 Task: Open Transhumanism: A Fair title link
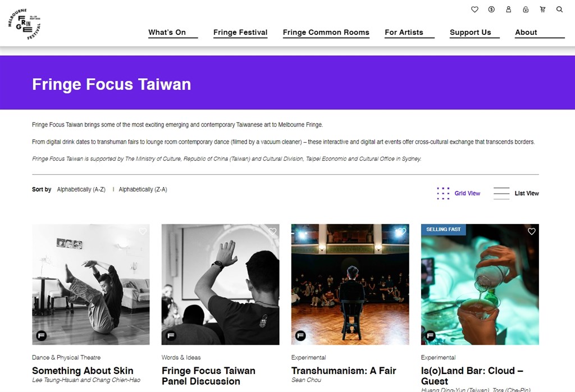tap(344, 371)
